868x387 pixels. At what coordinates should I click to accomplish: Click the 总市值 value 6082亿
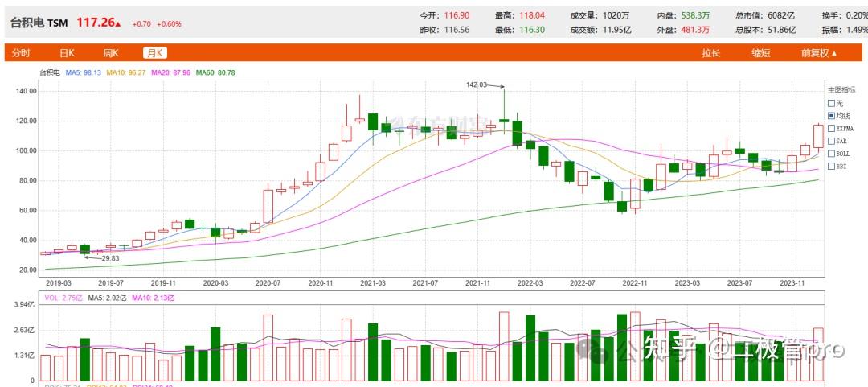pyautogui.click(x=780, y=16)
